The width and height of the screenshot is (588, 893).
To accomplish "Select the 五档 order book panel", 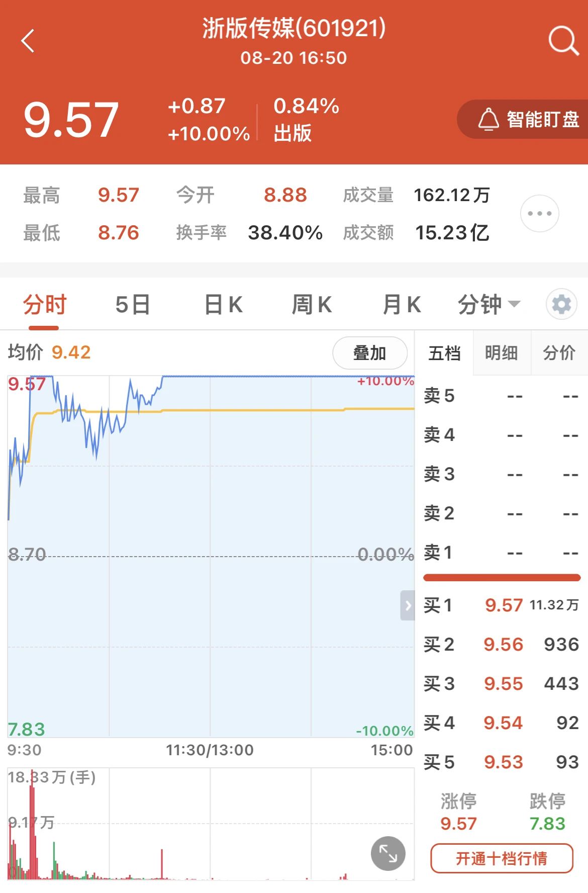I will point(444,353).
